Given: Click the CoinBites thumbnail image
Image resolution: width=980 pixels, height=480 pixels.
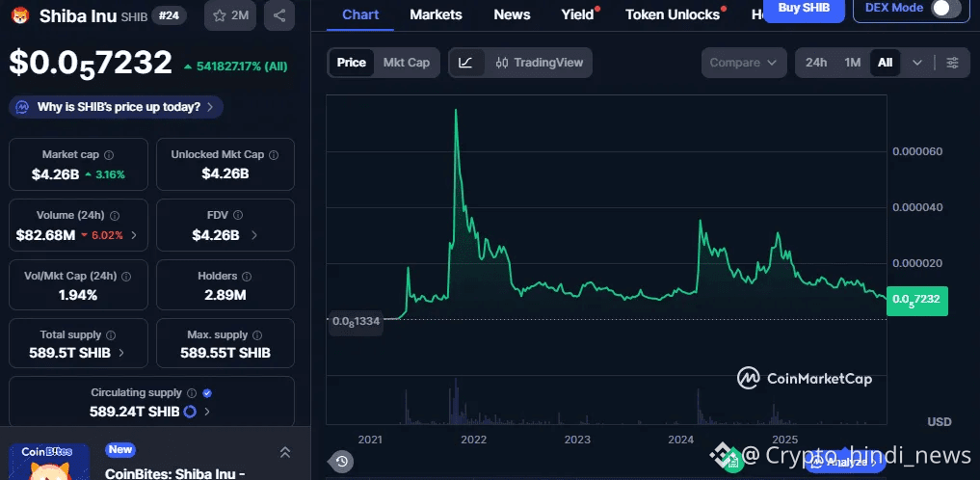Looking at the screenshot, I should click(49, 462).
